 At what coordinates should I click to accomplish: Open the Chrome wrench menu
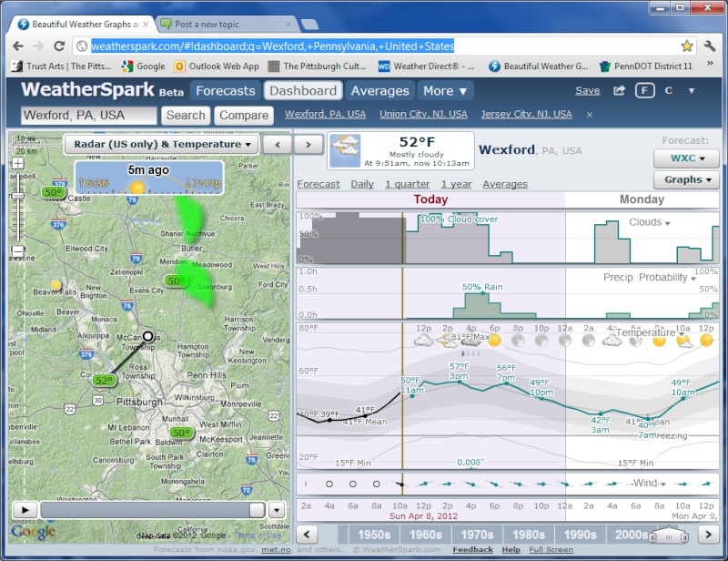point(710,46)
